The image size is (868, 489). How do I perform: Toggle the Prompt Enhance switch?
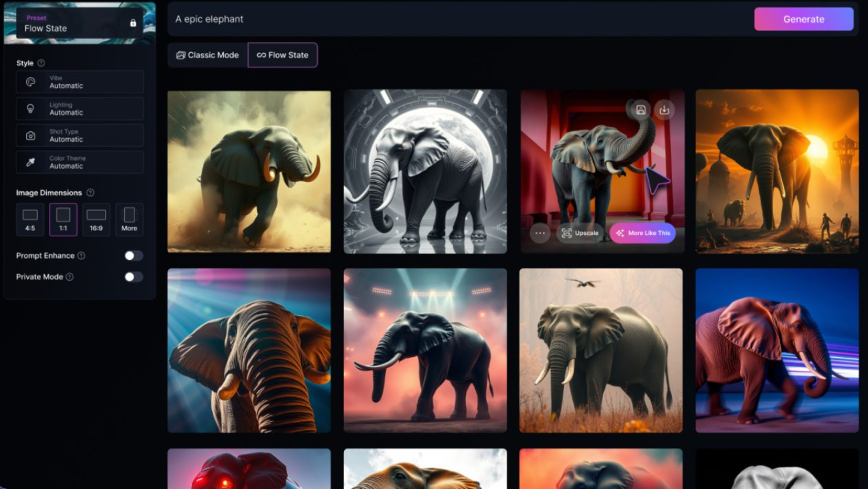pyautogui.click(x=134, y=256)
